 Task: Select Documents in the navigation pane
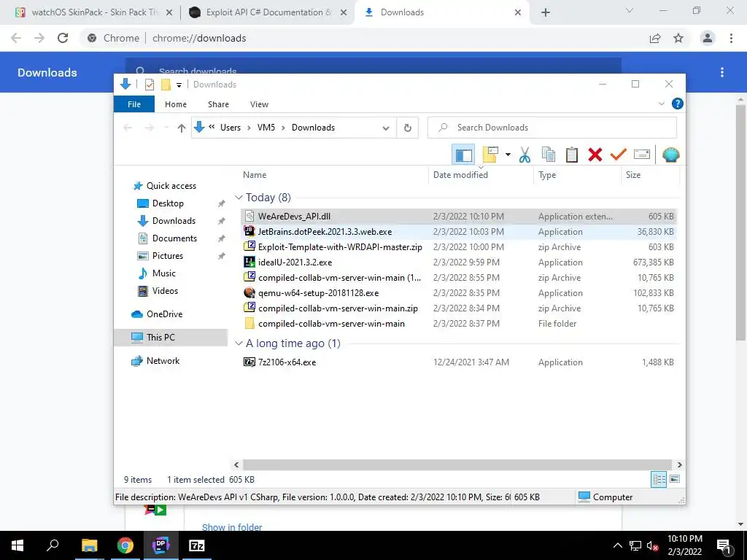[x=174, y=238]
